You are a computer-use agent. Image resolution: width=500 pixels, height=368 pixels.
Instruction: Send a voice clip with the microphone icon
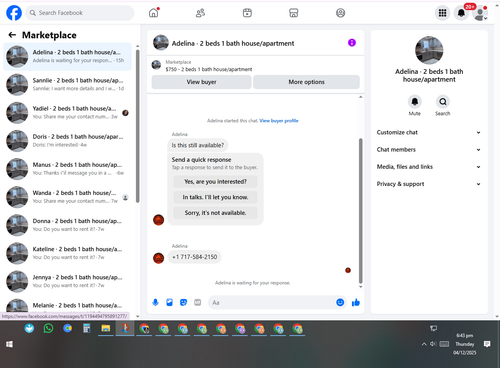click(155, 302)
